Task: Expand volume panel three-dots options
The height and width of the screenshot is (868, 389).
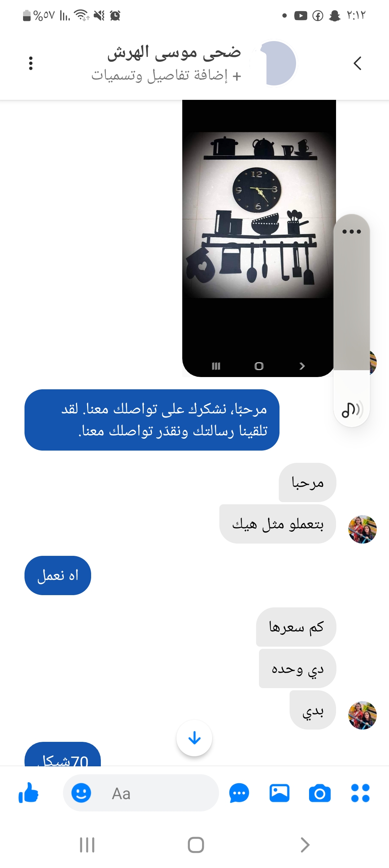Action: 352,231
